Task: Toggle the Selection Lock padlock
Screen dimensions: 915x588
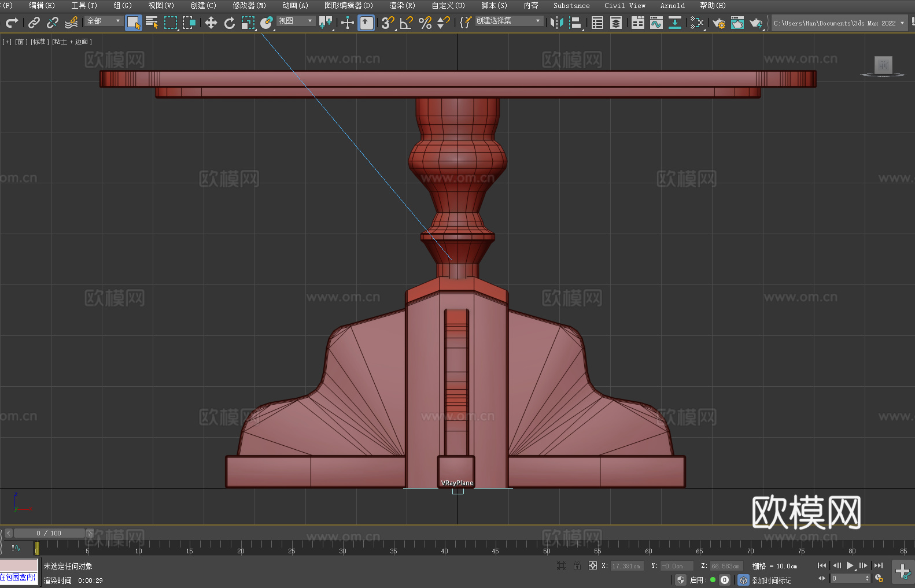Action: click(x=577, y=565)
